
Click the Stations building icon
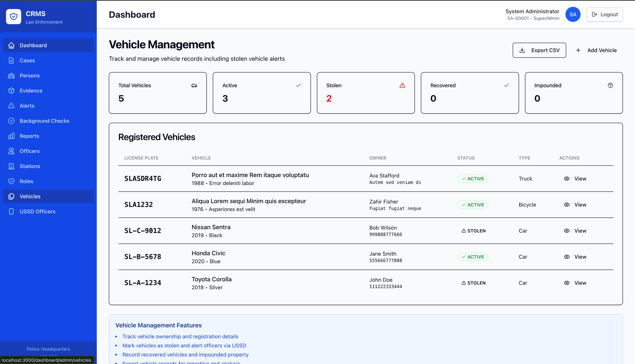click(11, 166)
